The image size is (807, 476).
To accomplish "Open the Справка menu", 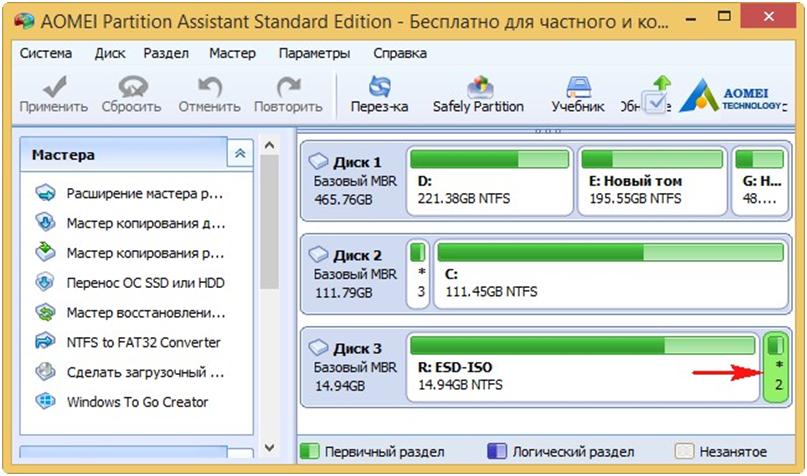I will tap(400, 54).
